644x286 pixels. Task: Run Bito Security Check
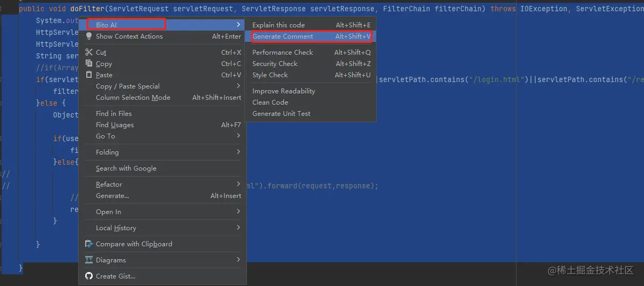[x=311, y=63]
